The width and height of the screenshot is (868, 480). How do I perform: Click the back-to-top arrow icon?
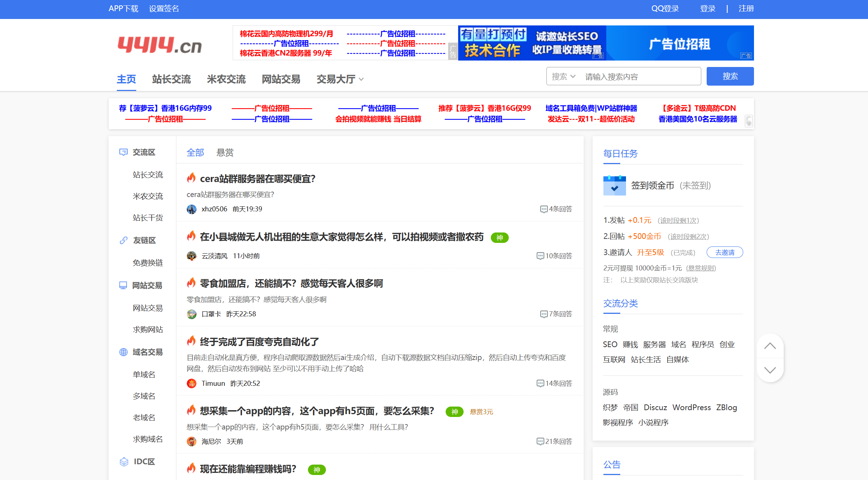(770, 346)
